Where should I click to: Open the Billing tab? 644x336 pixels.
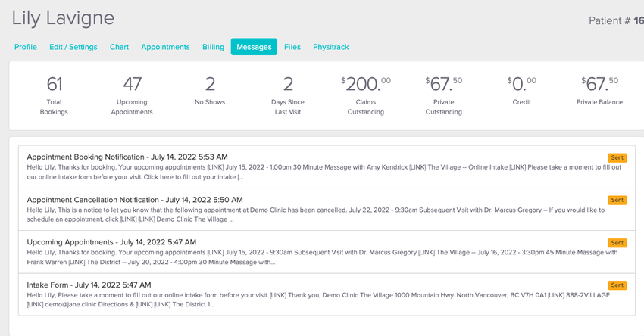(x=213, y=47)
